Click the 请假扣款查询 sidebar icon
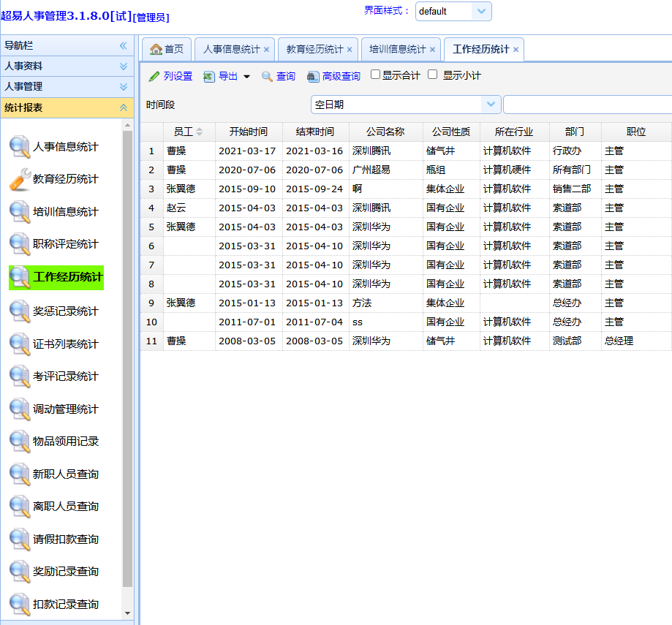Image resolution: width=672 pixels, height=625 pixels. click(20, 539)
